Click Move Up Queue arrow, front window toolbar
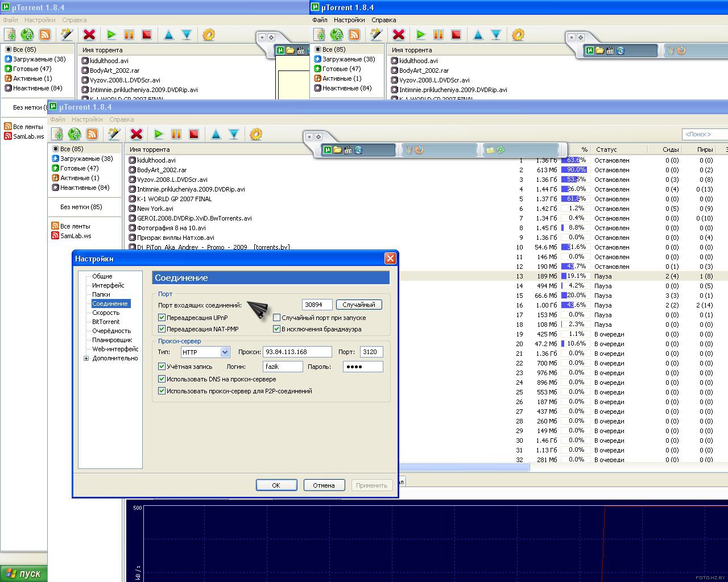 point(216,134)
